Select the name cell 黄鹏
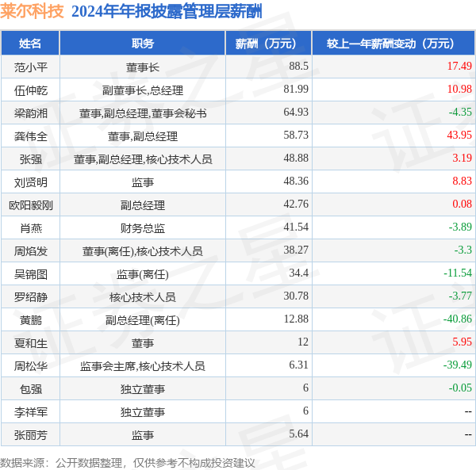476x470 pixels. pos(31,320)
